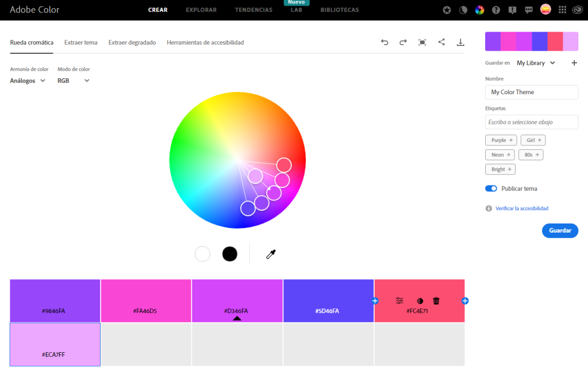
Task: Click the Nombre text field
Action: 531,92
